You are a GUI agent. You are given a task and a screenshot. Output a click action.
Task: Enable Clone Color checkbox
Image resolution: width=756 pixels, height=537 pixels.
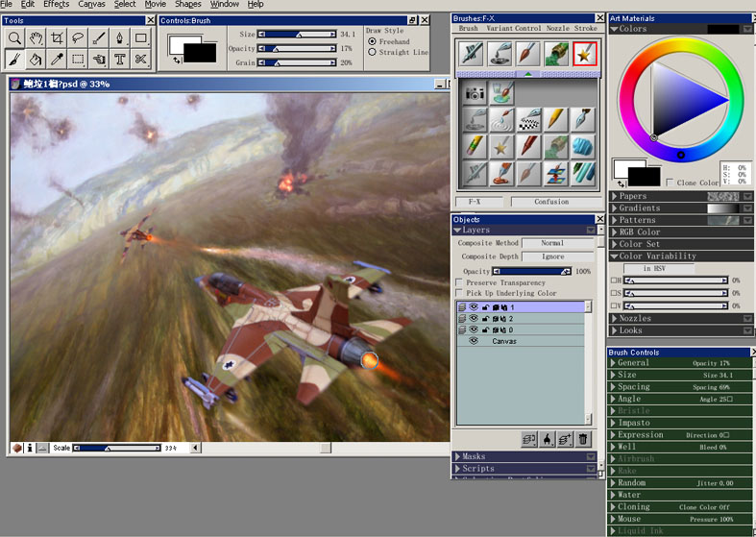(x=670, y=183)
